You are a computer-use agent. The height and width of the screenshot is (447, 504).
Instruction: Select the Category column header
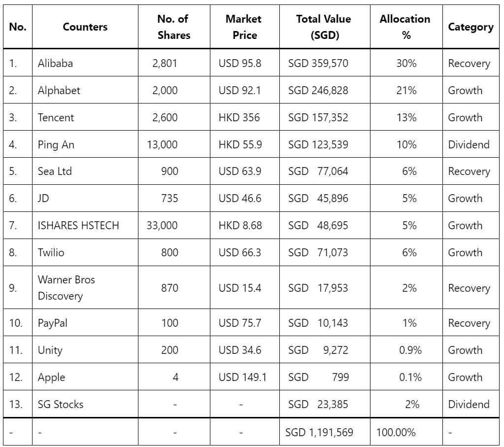[x=471, y=27]
